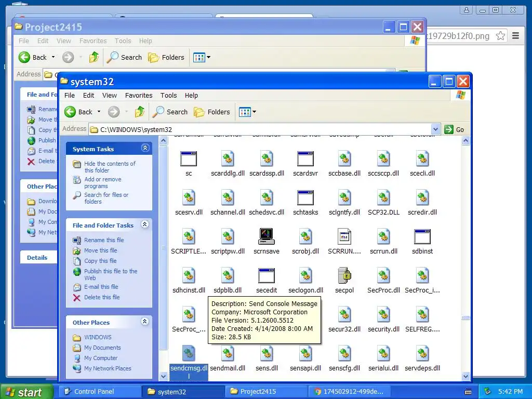Open Tools menu in system32 window

tap(169, 96)
